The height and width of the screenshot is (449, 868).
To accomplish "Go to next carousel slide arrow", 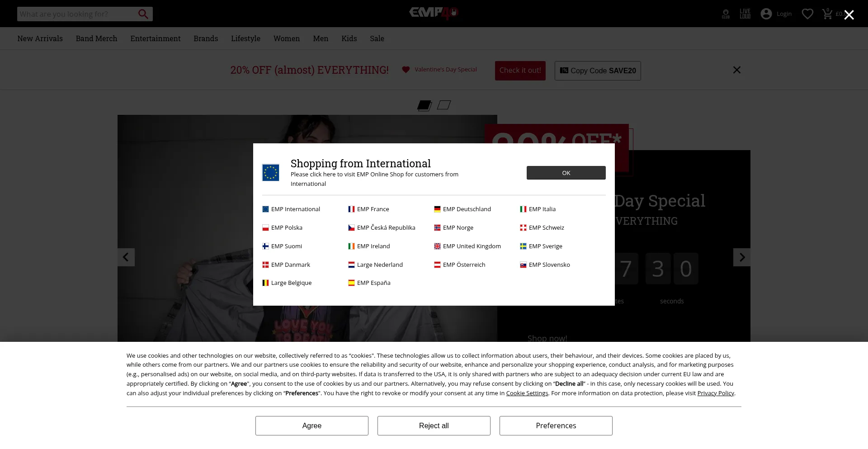I will click(x=742, y=257).
